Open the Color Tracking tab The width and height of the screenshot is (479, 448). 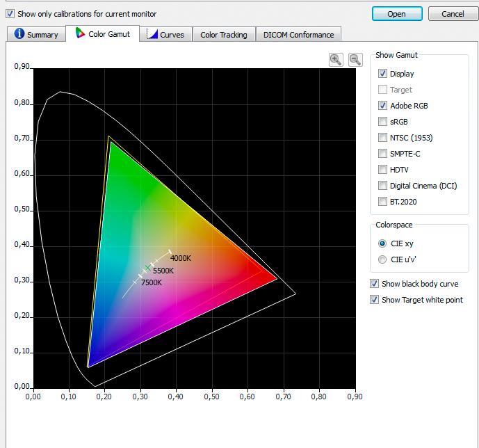[224, 35]
